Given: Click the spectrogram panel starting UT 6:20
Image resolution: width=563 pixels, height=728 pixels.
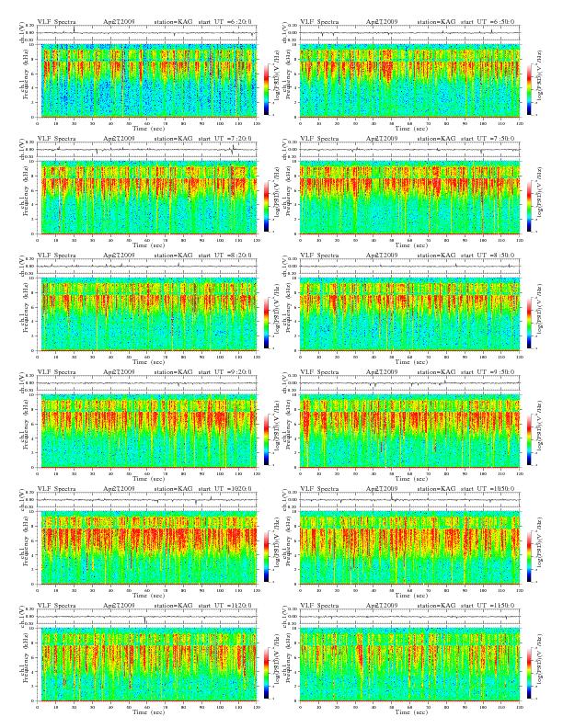Looking at the screenshot, I should click(x=147, y=80).
